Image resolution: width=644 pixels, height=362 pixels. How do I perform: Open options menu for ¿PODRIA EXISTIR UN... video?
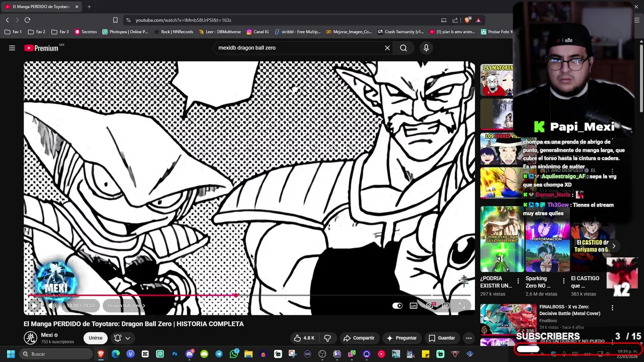(x=518, y=282)
